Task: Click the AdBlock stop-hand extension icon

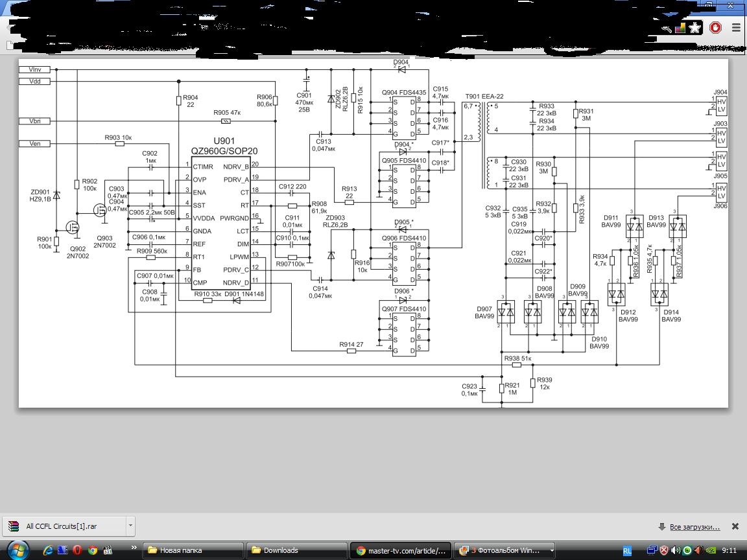Action: tap(715, 28)
